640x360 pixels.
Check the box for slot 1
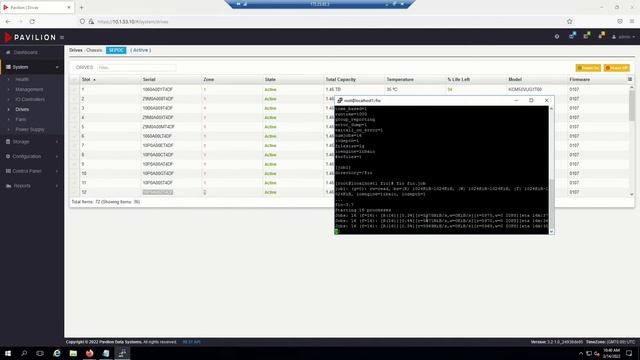pyautogui.click(x=74, y=89)
